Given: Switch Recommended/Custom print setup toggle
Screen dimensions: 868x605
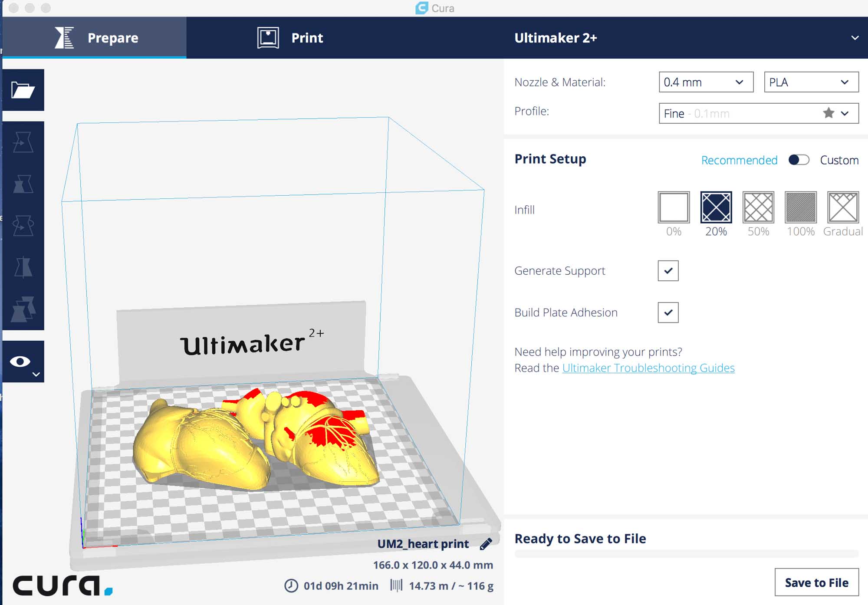Looking at the screenshot, I should click(x=799, y=160).
